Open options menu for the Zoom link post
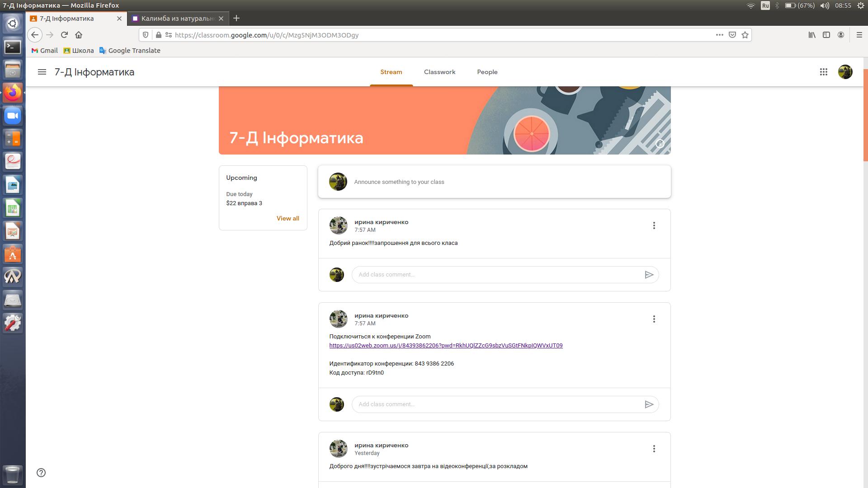Screen dimensions: 868x488 click(x=654, y=319)
